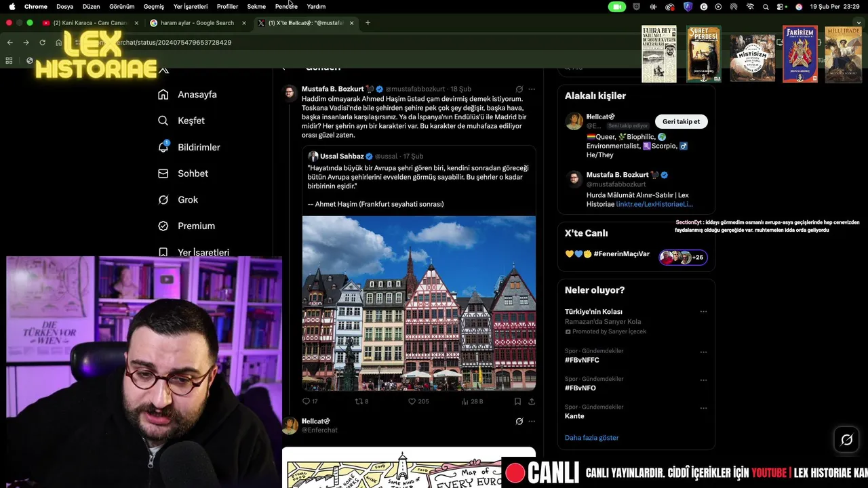
Task: Reload the current page
Action: 42,42
